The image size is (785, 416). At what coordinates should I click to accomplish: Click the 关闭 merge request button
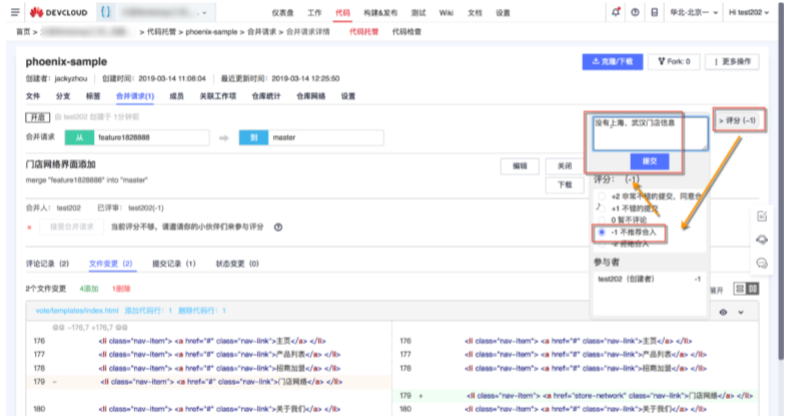coord(565,166)
